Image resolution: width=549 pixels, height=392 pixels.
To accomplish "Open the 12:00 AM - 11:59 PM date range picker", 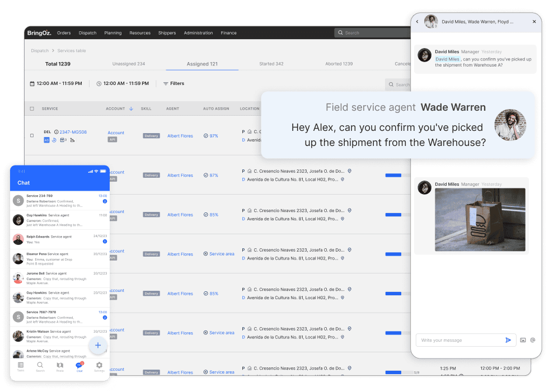I will (x=56, y=84).
